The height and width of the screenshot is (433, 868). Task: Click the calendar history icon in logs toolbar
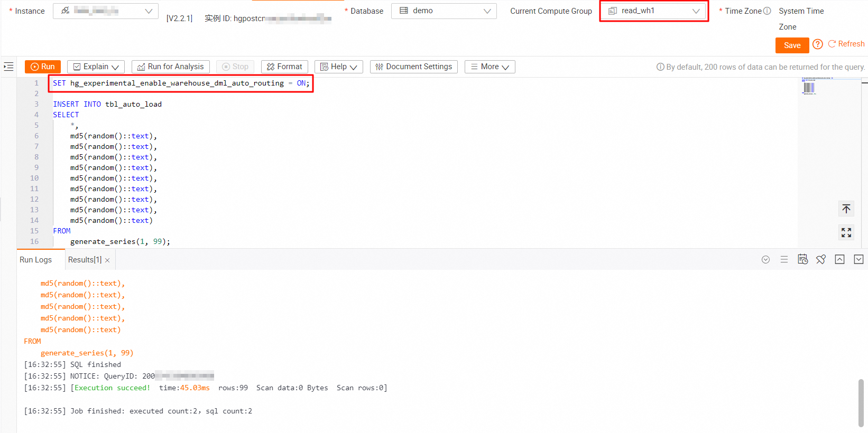pyautogui.click(x=802, y=259)
